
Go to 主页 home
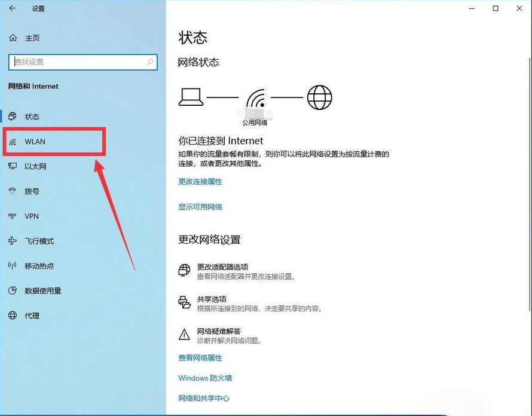(x=32, y=38)
